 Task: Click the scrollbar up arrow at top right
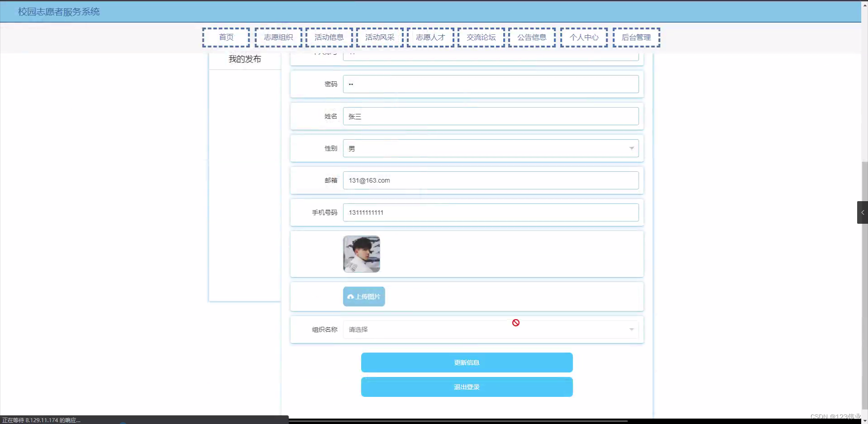coord(864,5)
